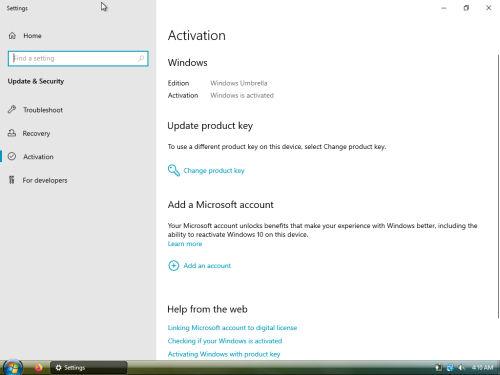Viewport: 500px width, 375px height.
Task: Click the Start orb button
Action: (13, 367)
